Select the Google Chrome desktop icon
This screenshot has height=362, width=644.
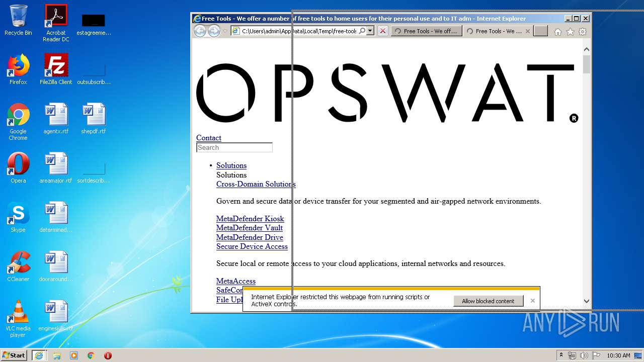(18, 122)
